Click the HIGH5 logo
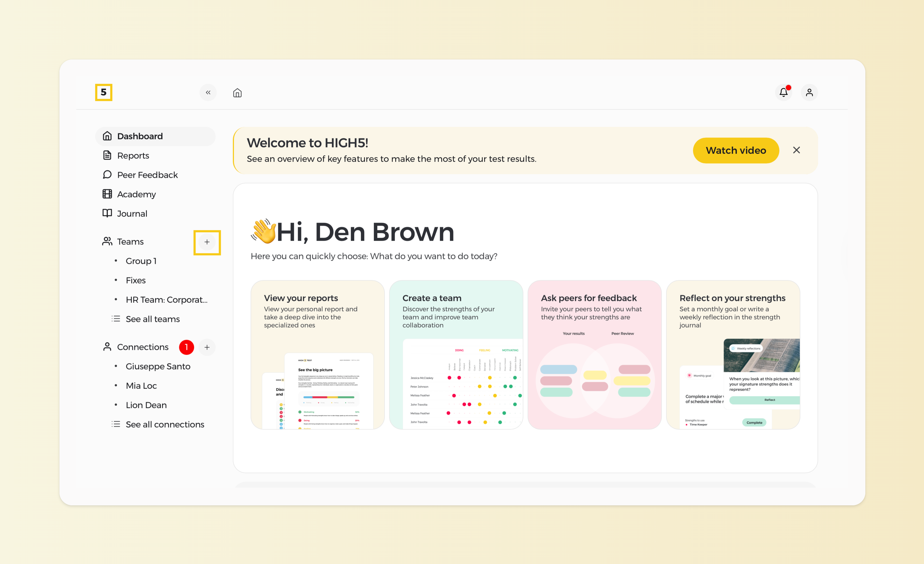Screen dimensions: 924x564 (104, 92)
